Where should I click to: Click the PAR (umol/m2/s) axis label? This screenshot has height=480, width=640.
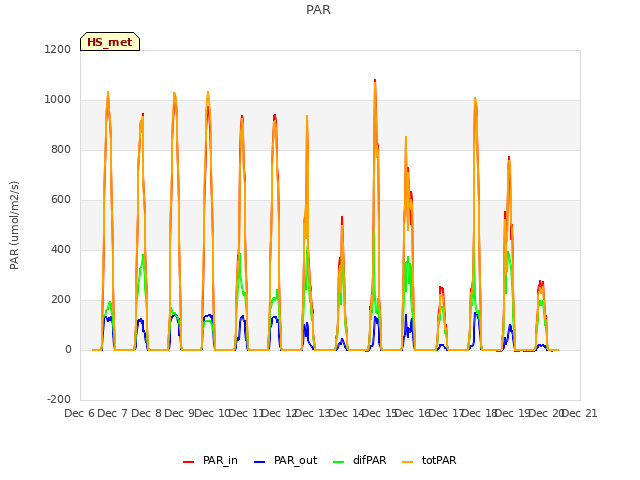click(14, 225)
